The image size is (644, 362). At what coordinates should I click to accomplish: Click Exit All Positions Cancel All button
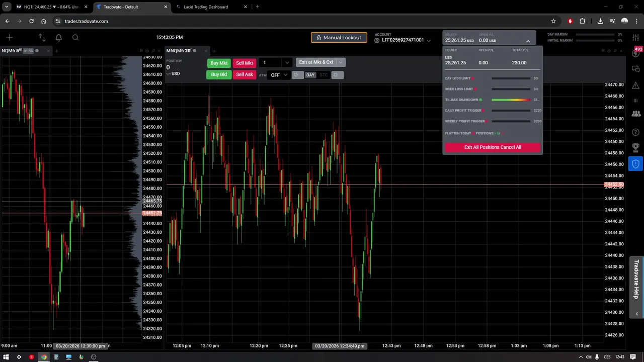pyautogui.click(x=493, y=147)
